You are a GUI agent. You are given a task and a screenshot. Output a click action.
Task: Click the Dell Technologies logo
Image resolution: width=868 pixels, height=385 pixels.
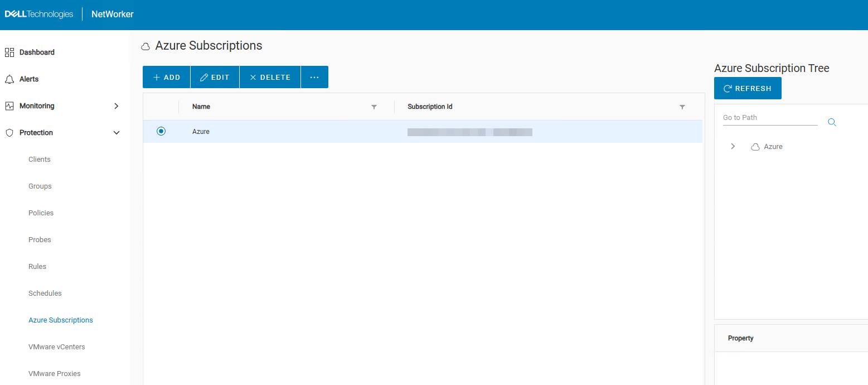click(x=39, y=14)
